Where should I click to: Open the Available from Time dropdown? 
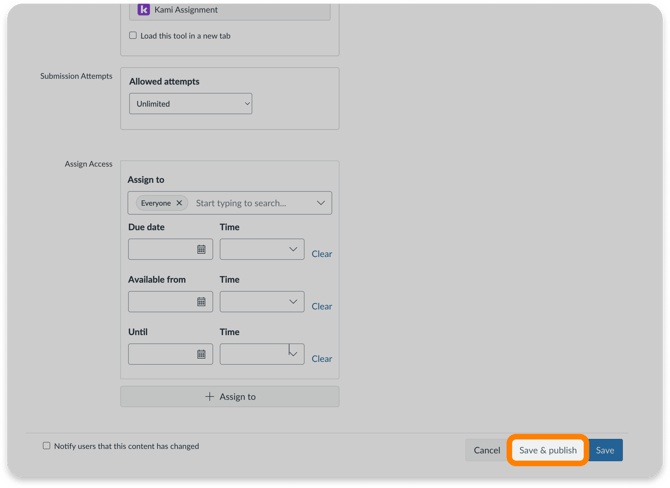[x=262, y=302]
